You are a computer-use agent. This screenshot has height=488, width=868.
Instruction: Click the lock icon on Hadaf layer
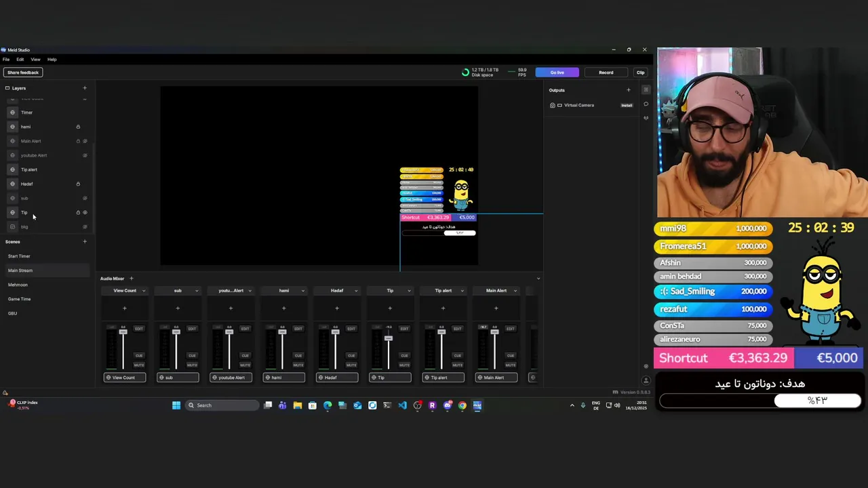(x=78, y=184)
